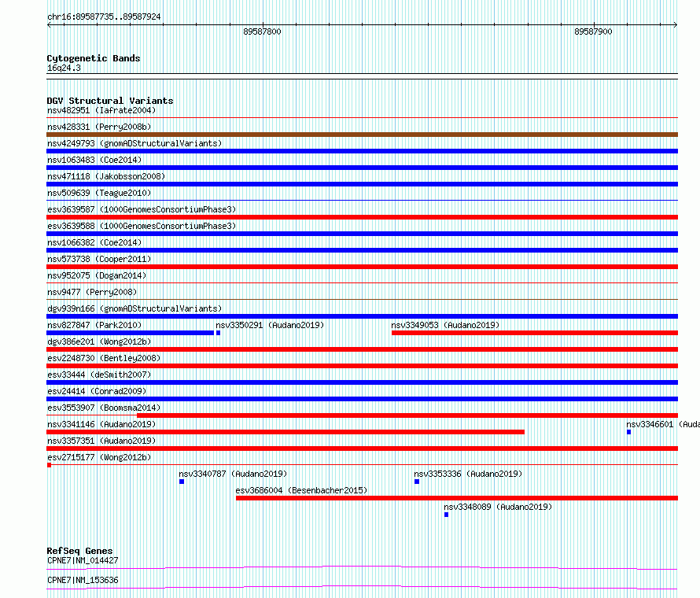Click esv3553907 (Boomsma2014) label
700x598 pixels.
pyautogui.click(x=104, y=408)
